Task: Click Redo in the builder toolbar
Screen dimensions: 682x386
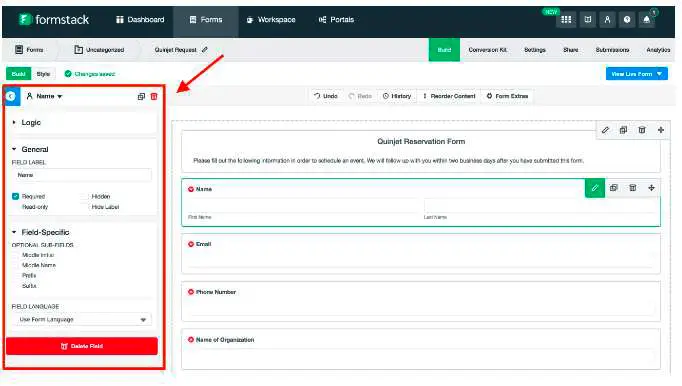Action: pos(360,96)
